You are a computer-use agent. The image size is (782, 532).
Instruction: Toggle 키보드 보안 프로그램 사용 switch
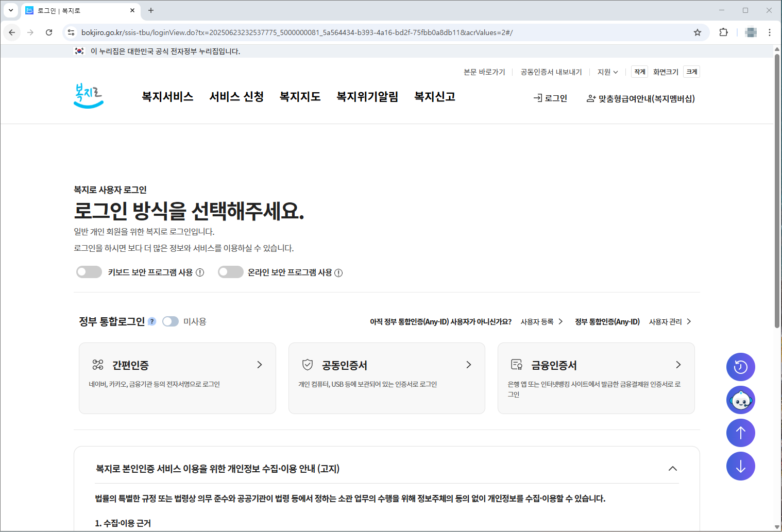89,272
